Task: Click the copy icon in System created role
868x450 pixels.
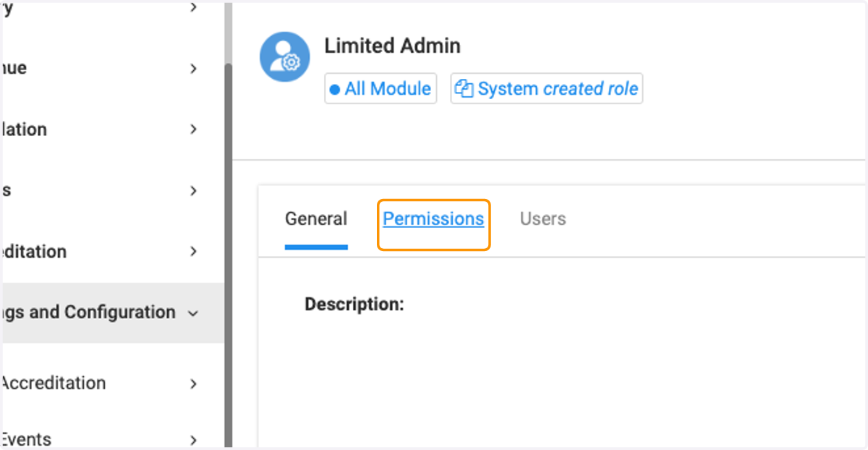Action: 464,88
